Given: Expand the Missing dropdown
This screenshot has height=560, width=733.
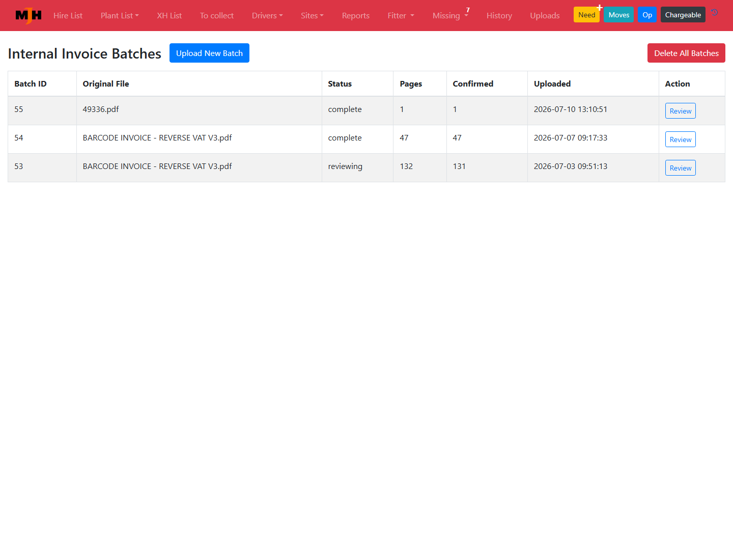Looking at the screenshot, I should 450,15.
